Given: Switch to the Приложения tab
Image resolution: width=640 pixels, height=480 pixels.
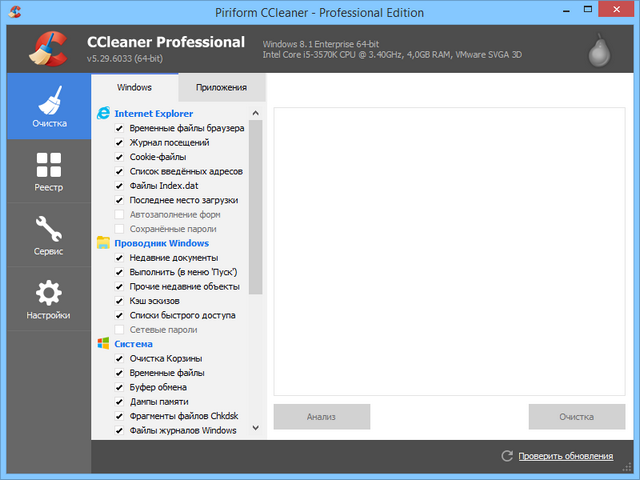Looking at the screenshot, I should click(x=222, y=87).
